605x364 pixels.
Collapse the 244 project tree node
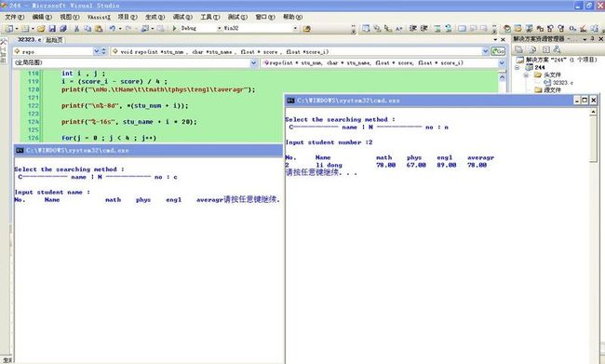point(517,68)
